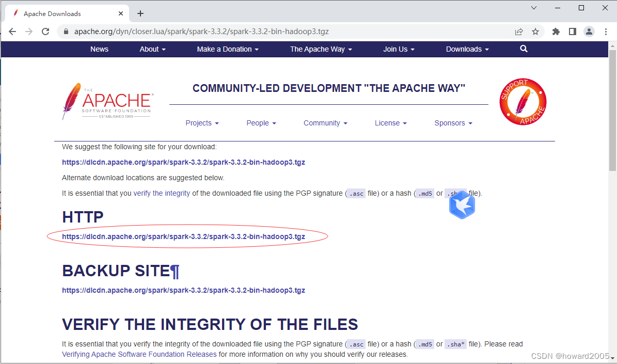Click the COMMUNITY-LED DEVELOPMENT heading

click(328, 88)
